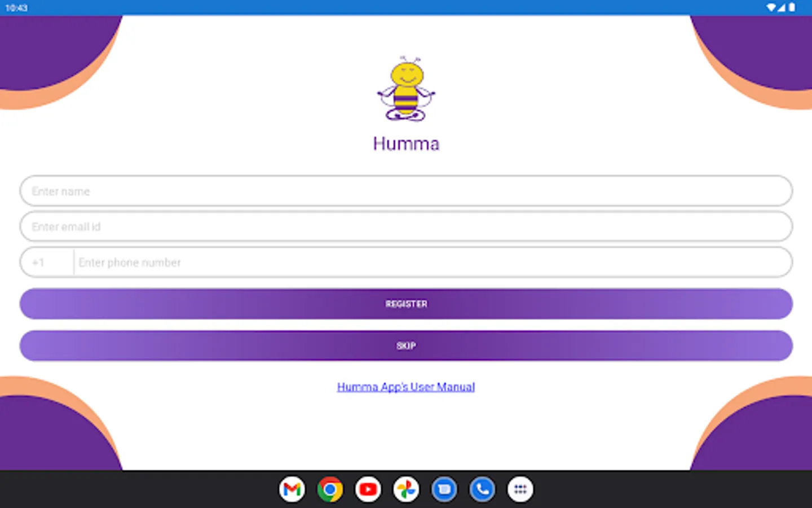
Task: Focus the Enter email id field
Action: point(406,226)
